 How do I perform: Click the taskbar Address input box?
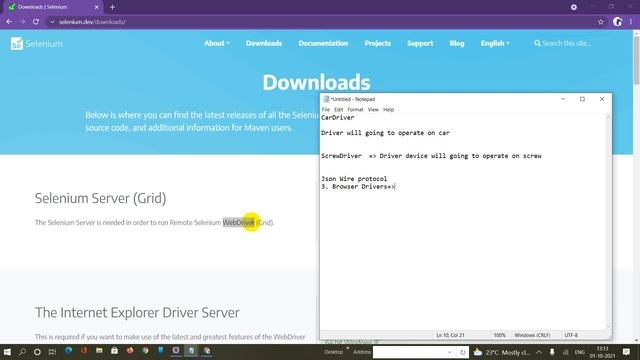coord(410,352)
